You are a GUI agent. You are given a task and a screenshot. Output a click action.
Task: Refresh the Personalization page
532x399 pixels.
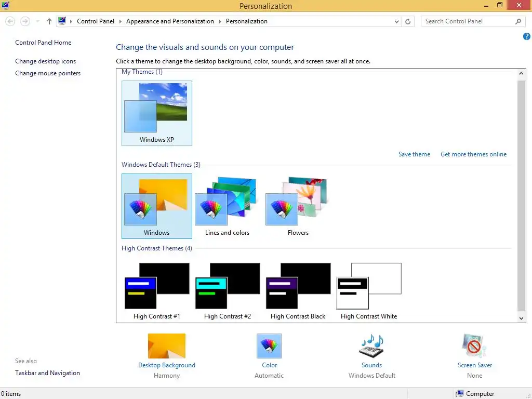(x=408, y=21)
